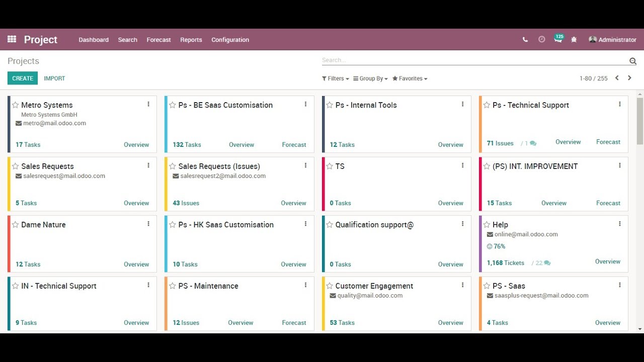Screen dimensions: 644x362
Task: Go to previous page arrow
Action: coord(617,78)
